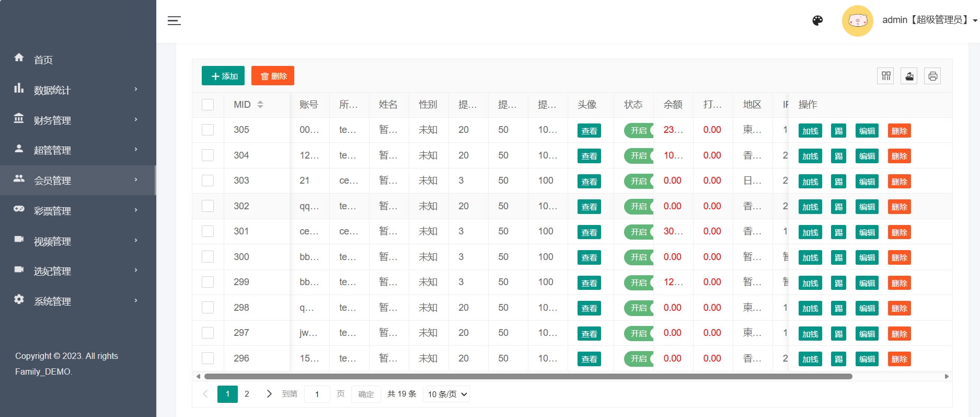Go to next page arrow in pagination
The height and width of the screenshot is (417, 980).
click(269, 394)
